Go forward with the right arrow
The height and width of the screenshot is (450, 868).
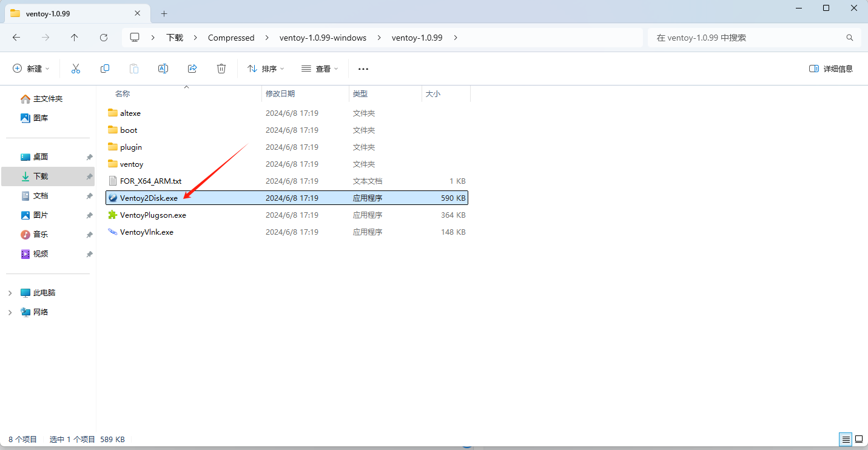[x=45, y=38]
